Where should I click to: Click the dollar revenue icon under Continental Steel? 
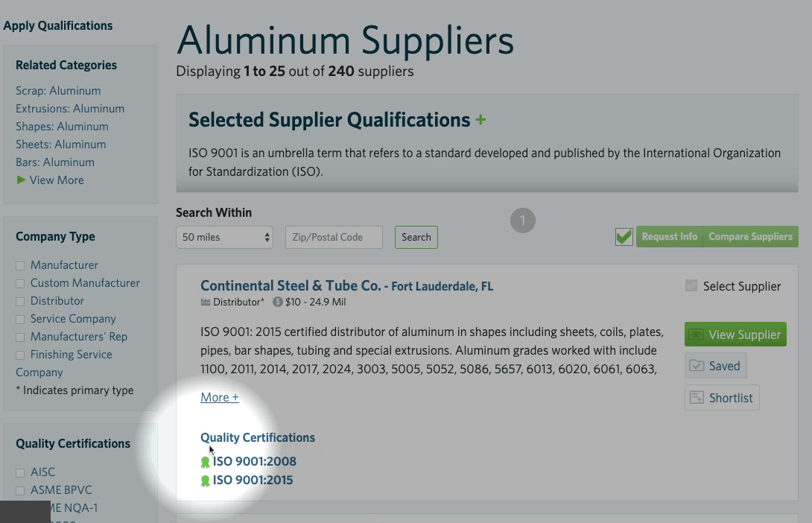coord(278,302)
